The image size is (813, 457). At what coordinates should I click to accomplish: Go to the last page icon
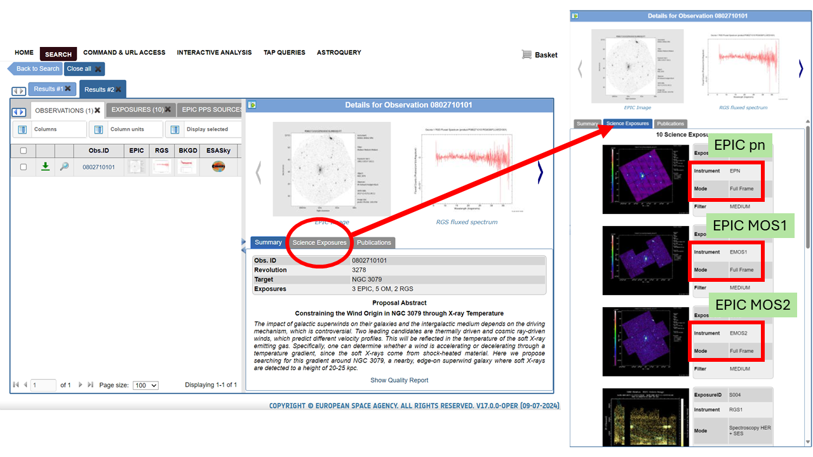(90, 385)
